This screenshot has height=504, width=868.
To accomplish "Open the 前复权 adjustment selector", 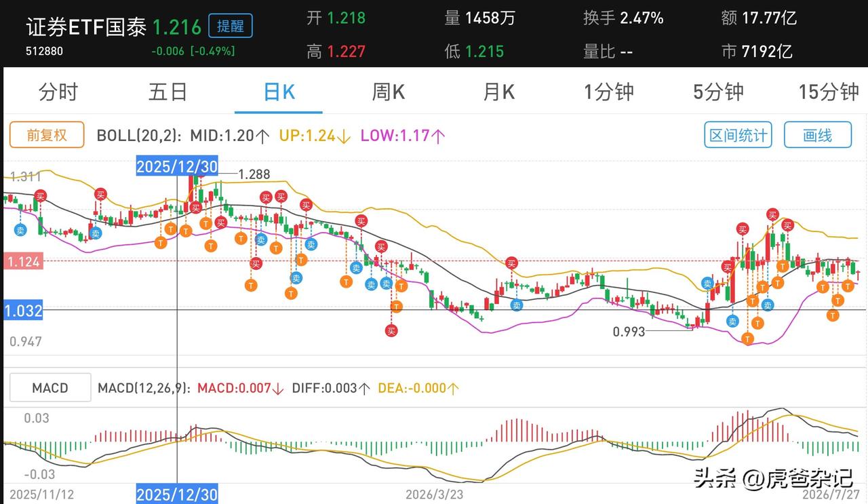I will (x=47, y=135).
